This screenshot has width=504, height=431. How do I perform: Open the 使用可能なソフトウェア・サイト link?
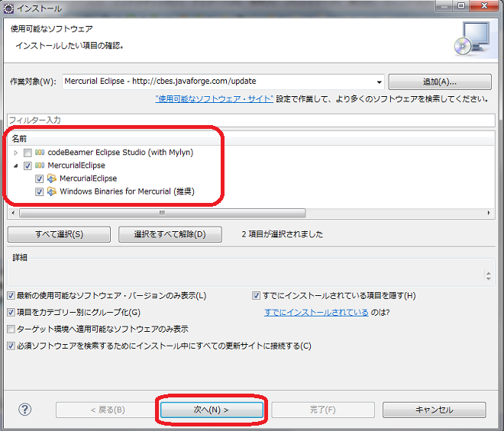point(214,99)
